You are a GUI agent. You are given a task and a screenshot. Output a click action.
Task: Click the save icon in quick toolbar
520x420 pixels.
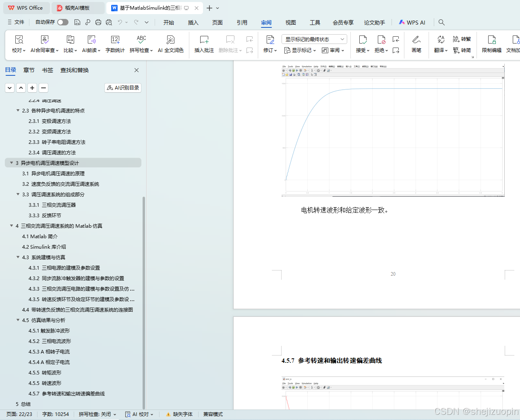(x=77, y=22)
